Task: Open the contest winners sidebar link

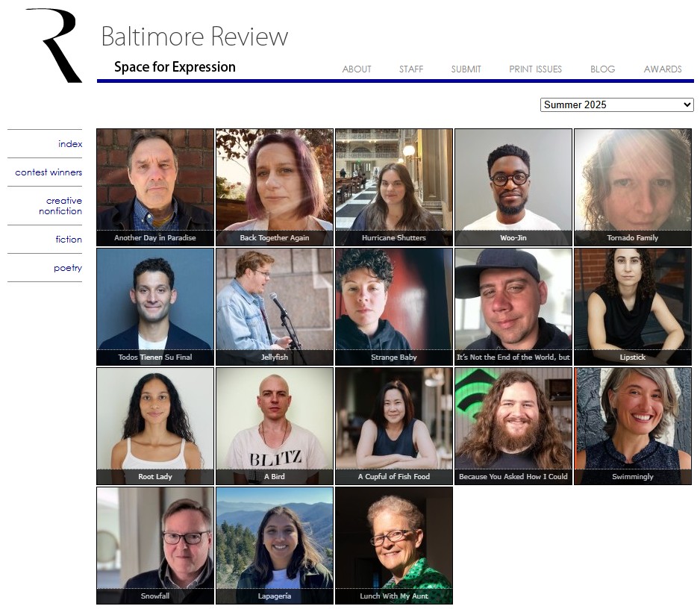Action: [49, 172]
